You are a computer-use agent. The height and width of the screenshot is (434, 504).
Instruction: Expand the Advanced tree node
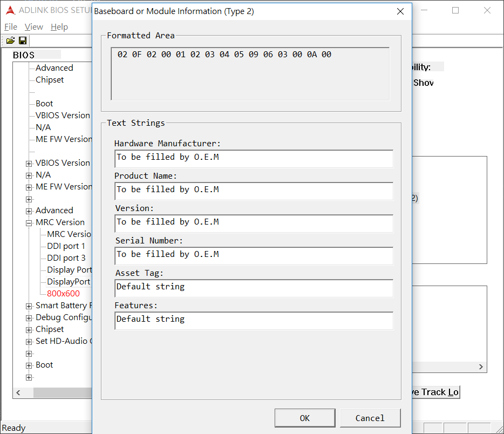29,211
